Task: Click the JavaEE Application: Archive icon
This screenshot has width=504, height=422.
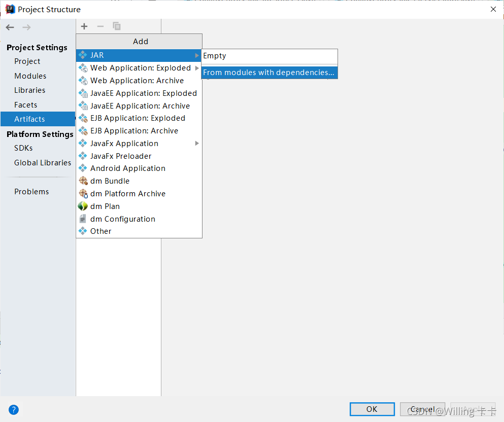Action: [x=83, y=105]
